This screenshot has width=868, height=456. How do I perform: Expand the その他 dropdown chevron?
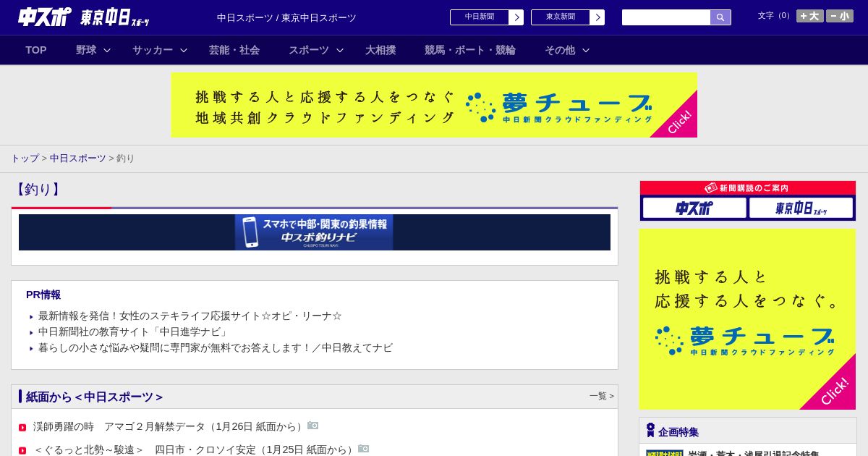[x=586, y=50]
